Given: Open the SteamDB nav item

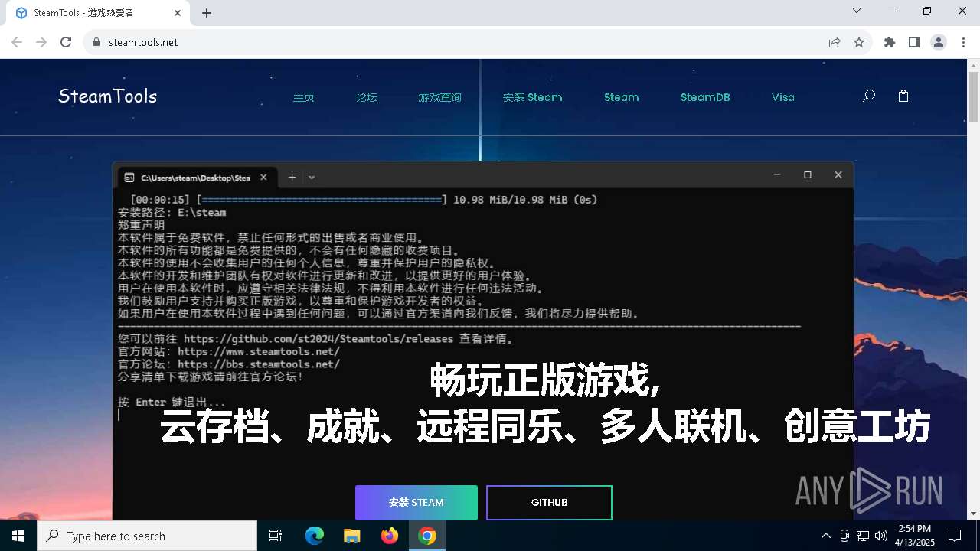Looking at the screenshot, I should 705,97.
